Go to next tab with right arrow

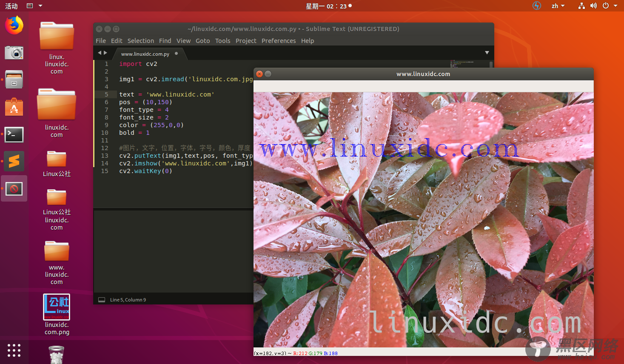tap(105, 53)
